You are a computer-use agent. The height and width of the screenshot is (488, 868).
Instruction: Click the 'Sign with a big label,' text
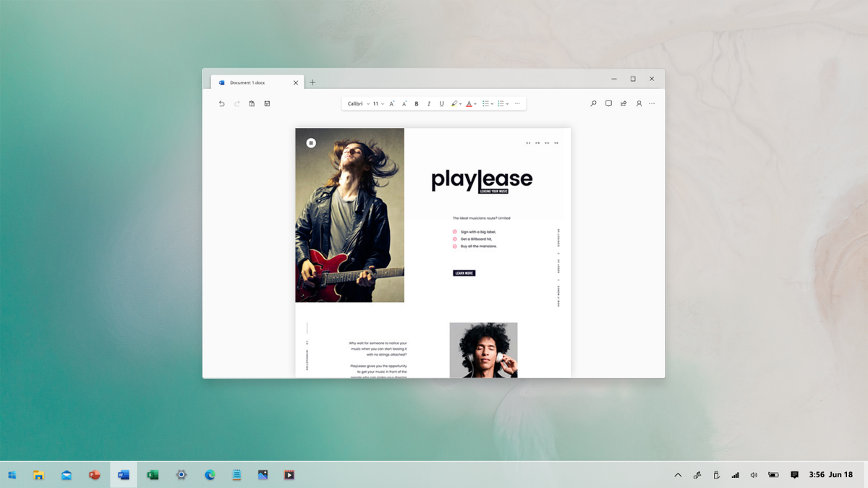click(x=478, y=232)
